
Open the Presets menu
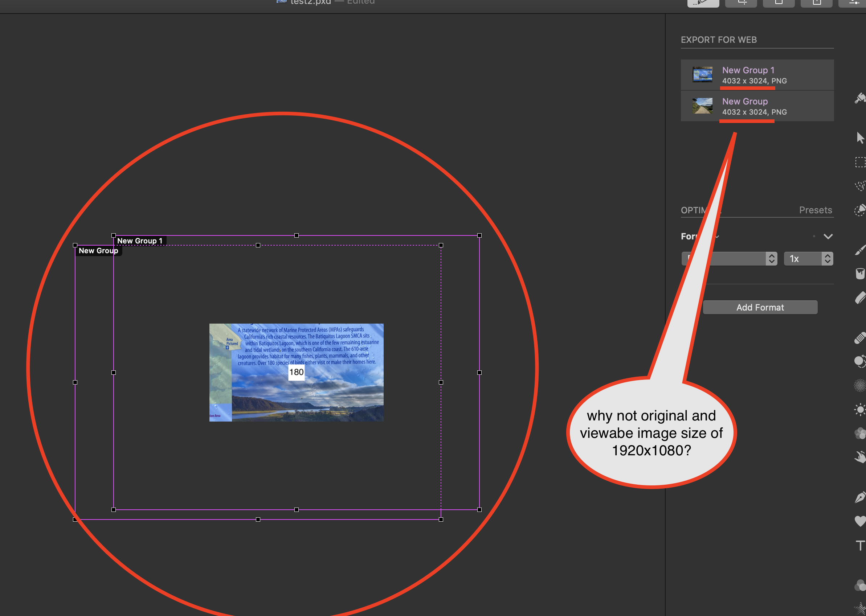pyautogui.click(x=816, y=210)
